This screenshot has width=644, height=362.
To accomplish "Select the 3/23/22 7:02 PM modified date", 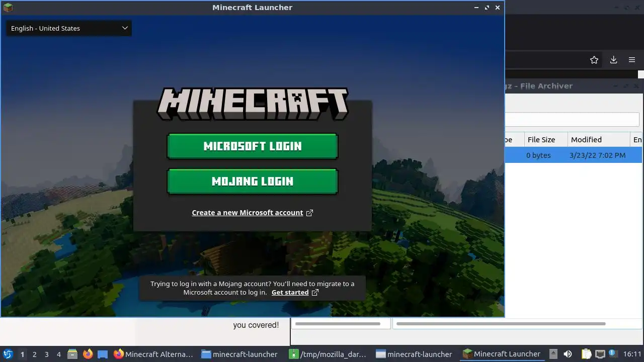I will click(x=597, y=155).
